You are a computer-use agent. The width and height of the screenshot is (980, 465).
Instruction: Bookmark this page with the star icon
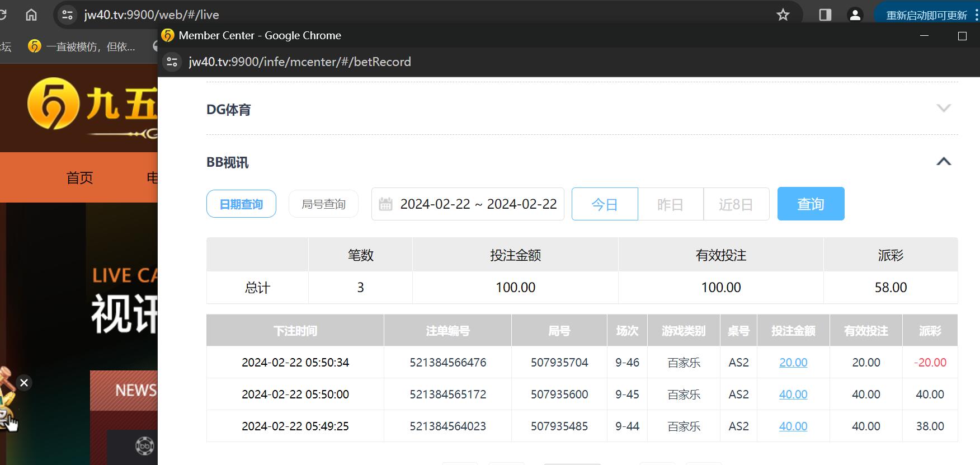point(783,15)
